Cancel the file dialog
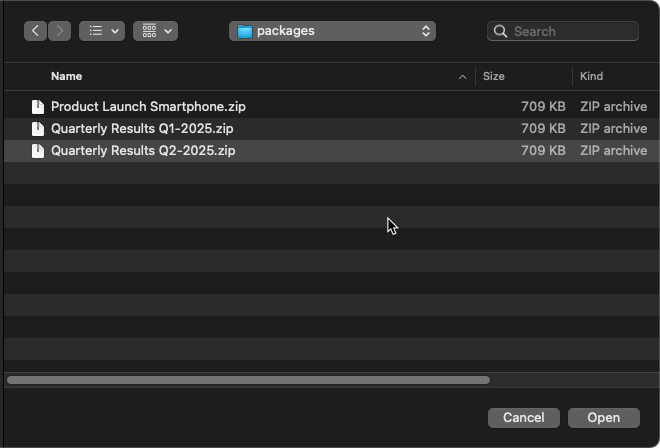This screenshot has width=660, height=448. click(x=524, y=418)
